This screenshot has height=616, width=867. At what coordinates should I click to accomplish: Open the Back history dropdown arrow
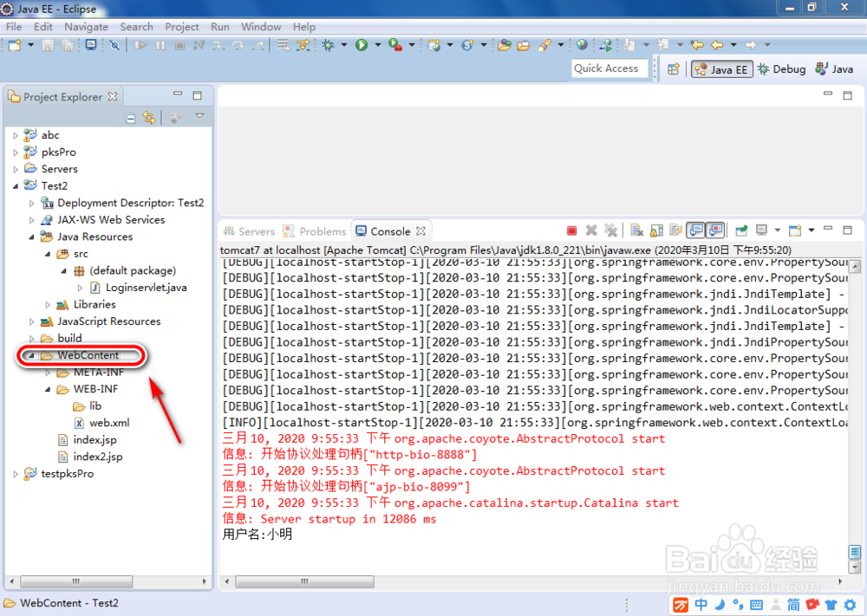coord(733,45)
